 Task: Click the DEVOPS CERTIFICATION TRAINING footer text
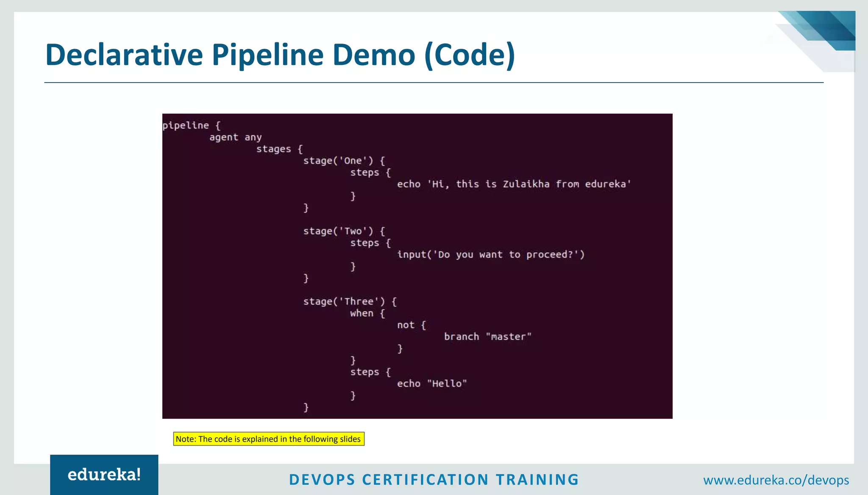434,479
